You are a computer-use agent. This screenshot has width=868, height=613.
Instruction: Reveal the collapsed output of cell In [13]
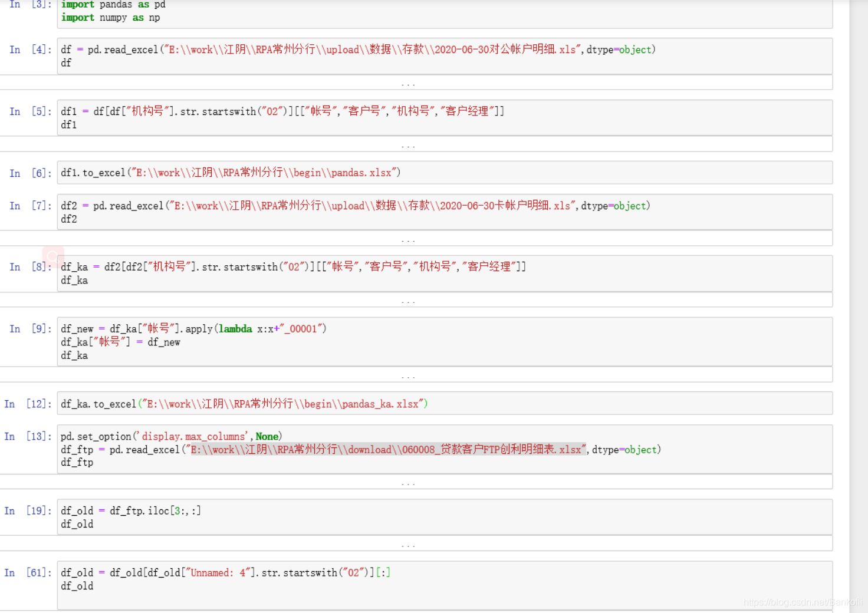click(408, 482)
